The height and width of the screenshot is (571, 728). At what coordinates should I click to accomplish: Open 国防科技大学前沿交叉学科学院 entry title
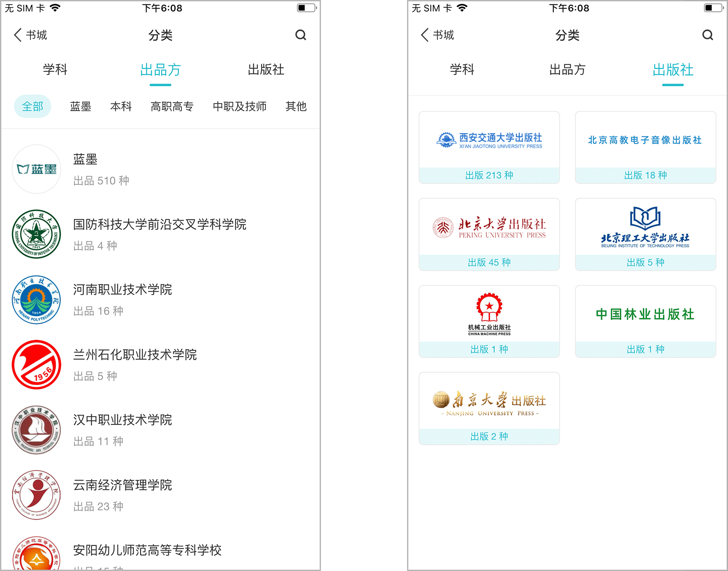tap(160, 224)
